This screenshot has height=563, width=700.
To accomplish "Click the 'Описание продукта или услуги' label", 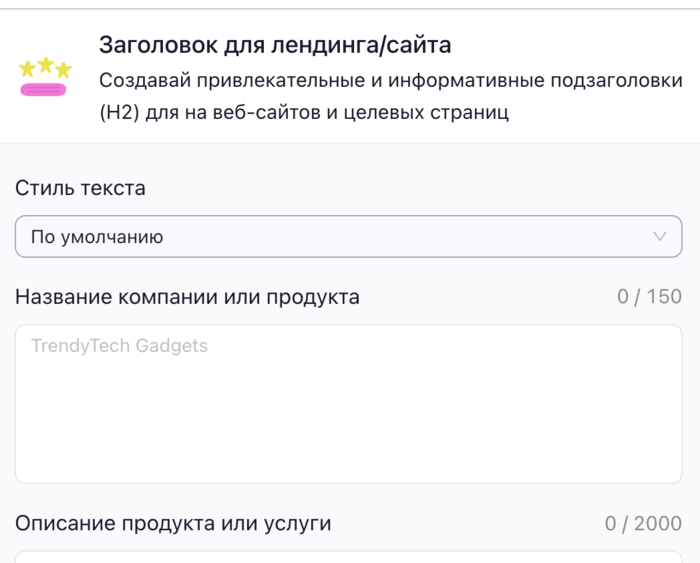I will (173, 523).
